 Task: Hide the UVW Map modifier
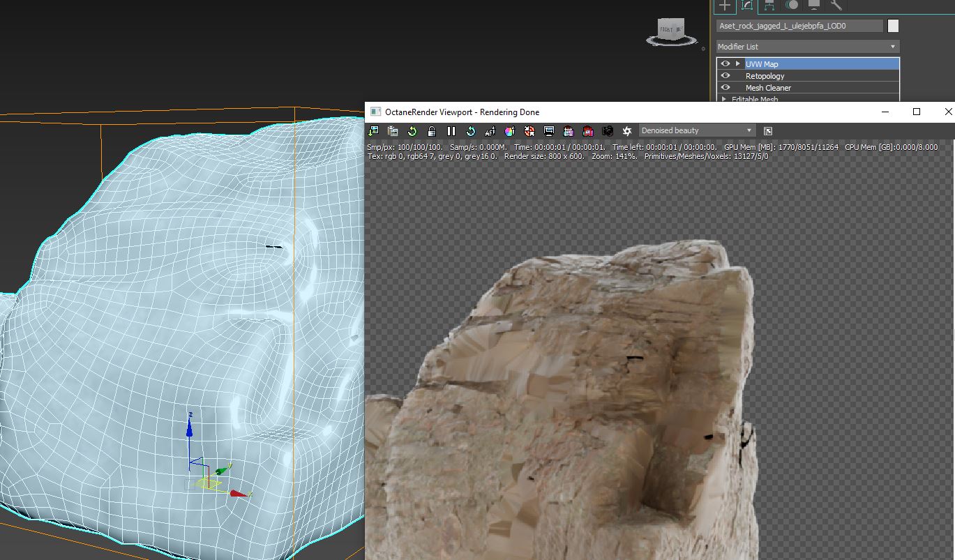725,64
